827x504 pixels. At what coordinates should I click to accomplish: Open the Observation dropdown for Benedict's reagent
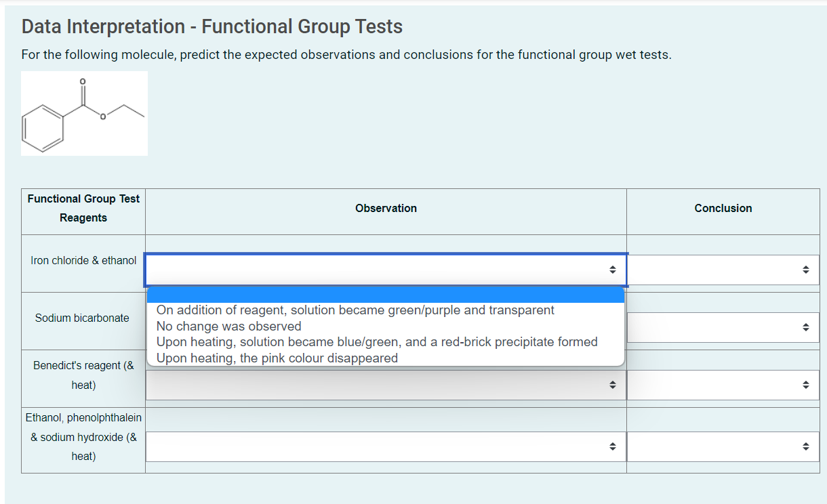(385, 385)
